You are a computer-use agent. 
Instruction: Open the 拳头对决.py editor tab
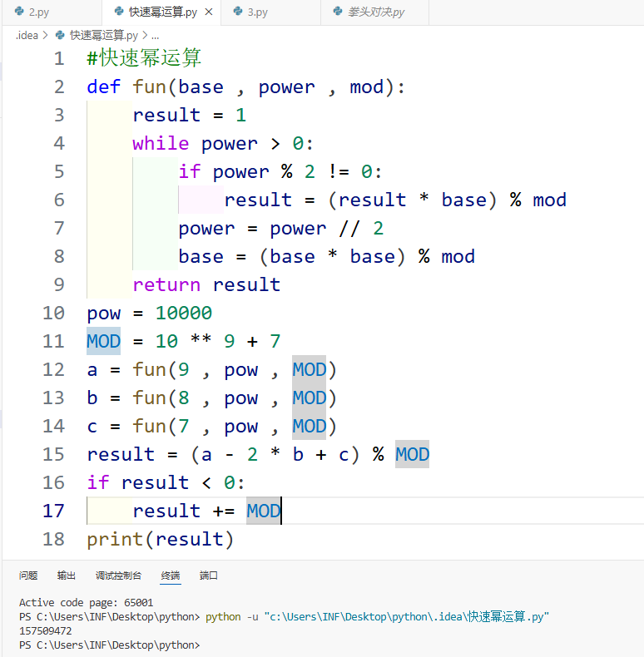(x=374, y=12)
